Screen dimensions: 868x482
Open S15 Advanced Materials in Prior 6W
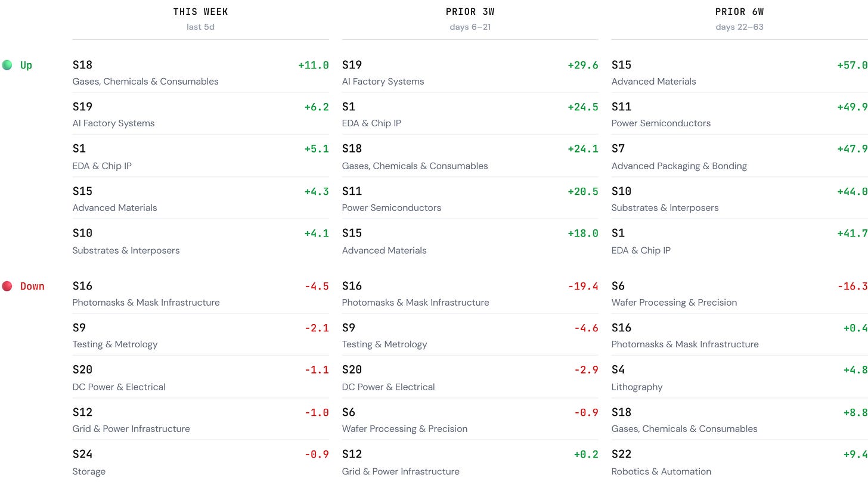click(x=739, y=72)
